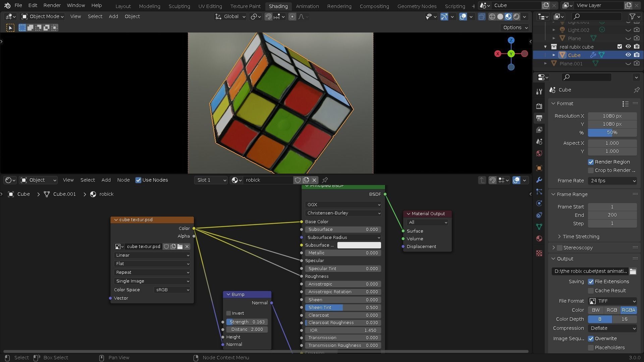Image resolution: width=644 pixels, height=362 pixels.
Task: Open the World properties tab icon
Action: point(539,154)
